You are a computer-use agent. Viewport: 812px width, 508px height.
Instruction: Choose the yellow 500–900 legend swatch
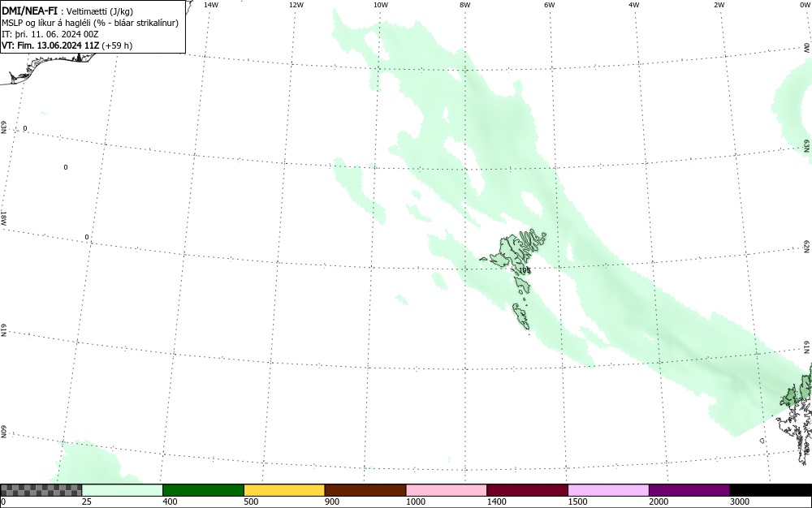[x=284, y=490]
